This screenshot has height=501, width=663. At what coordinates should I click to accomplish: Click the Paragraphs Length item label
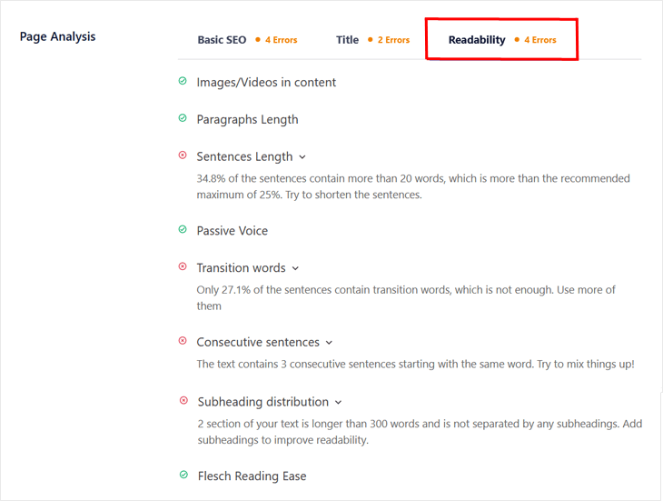coord(247,120)
